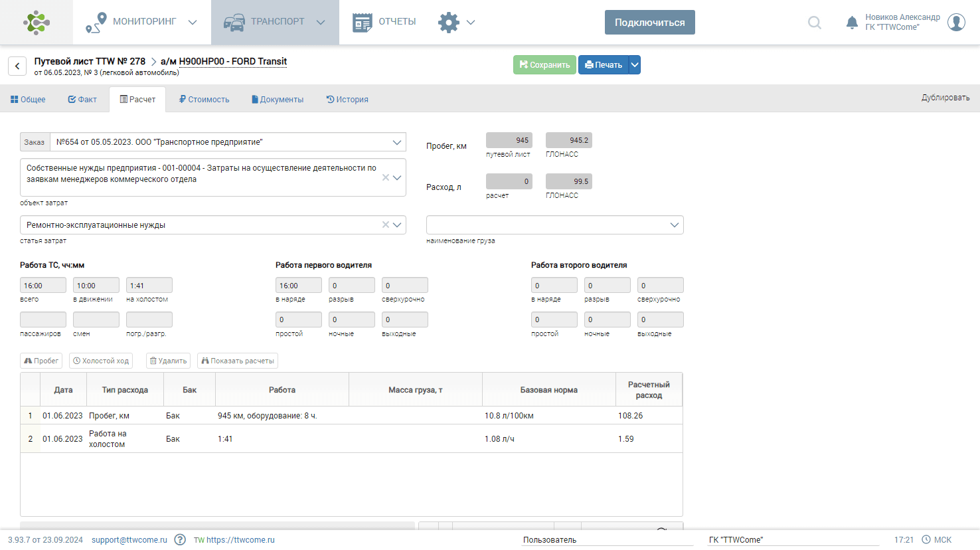Viewport: 980px width, 550px height.
Task: Expand the Заказ №654 dropdown
Action: point(397,142)
